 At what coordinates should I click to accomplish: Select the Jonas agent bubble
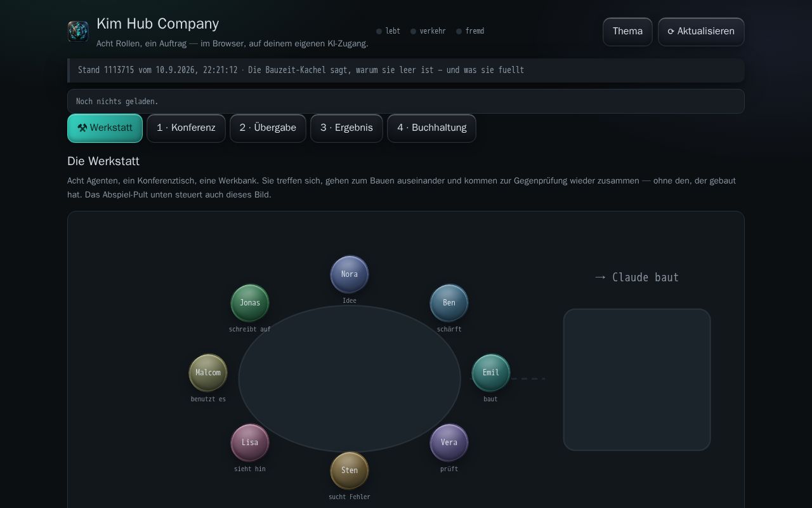[250, 303]
